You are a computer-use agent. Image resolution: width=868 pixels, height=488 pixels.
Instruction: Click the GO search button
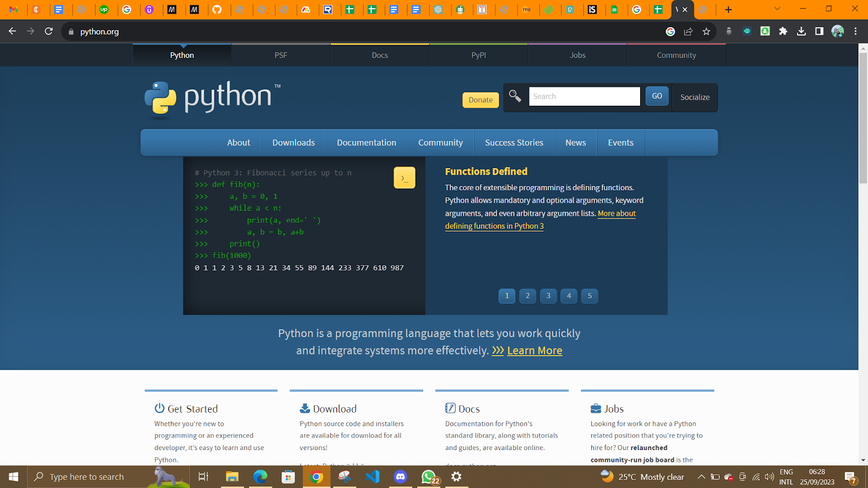657,96
